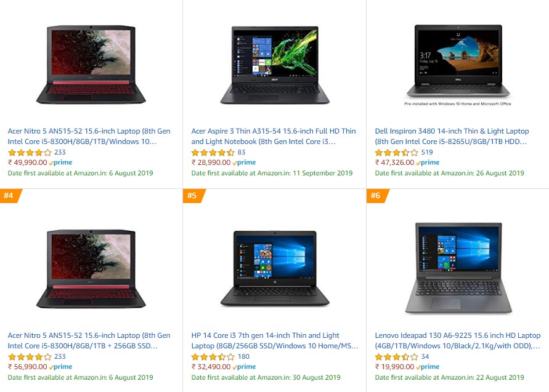
Task: Click the ₹ 19,990.00 price
Action: click(394, 367)
